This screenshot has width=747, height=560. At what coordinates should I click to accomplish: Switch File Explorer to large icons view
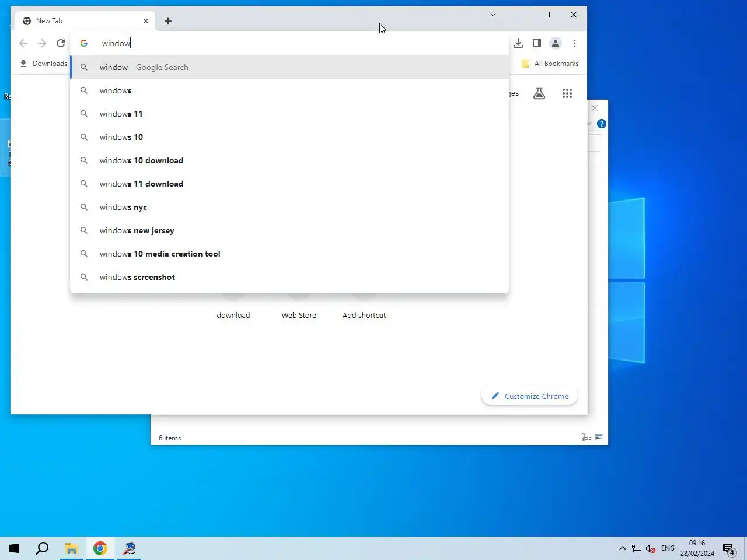[x=599, y=437]
